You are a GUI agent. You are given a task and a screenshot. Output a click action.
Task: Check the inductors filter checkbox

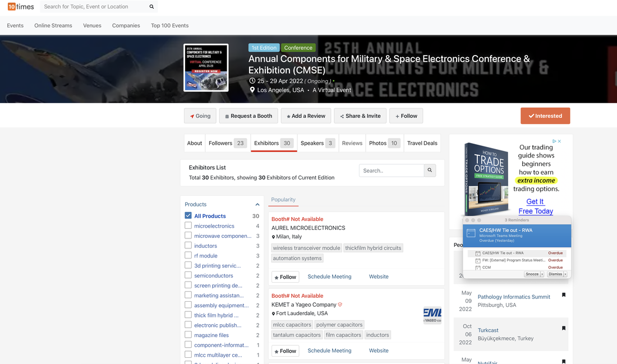[x=188, y=245]
